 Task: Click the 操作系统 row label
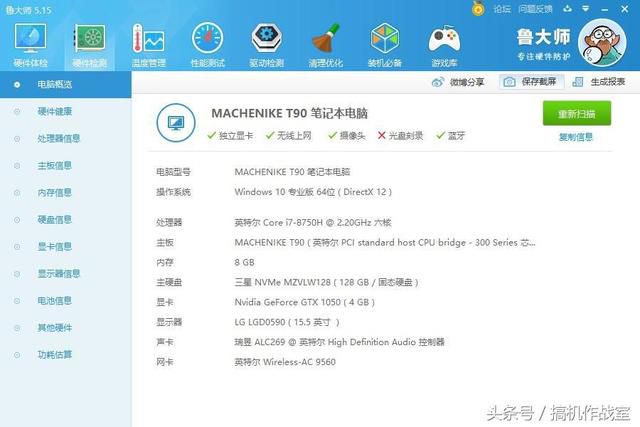[173, 192]
